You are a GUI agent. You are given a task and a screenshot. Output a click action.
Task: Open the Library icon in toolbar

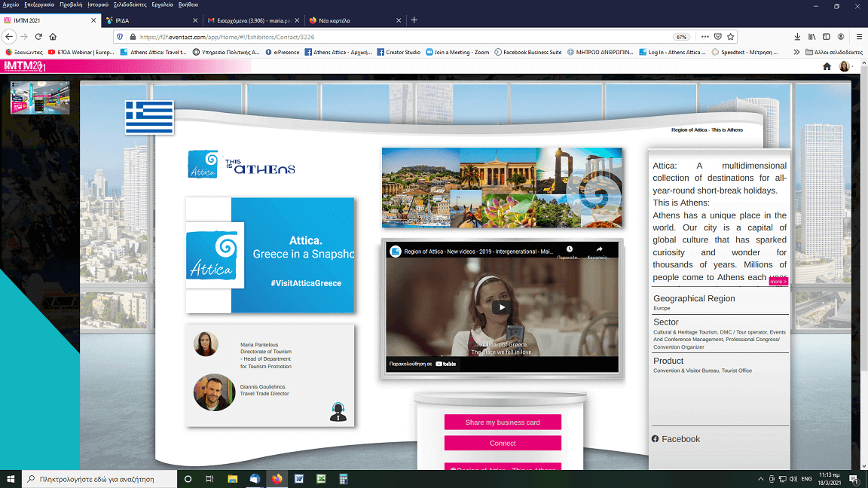(x=811, y=36)
